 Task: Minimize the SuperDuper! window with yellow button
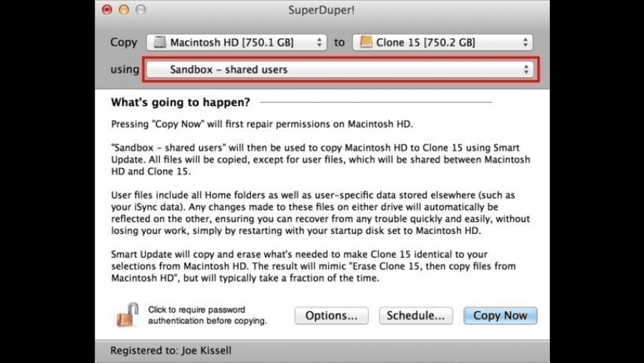[x=124, y=10]
